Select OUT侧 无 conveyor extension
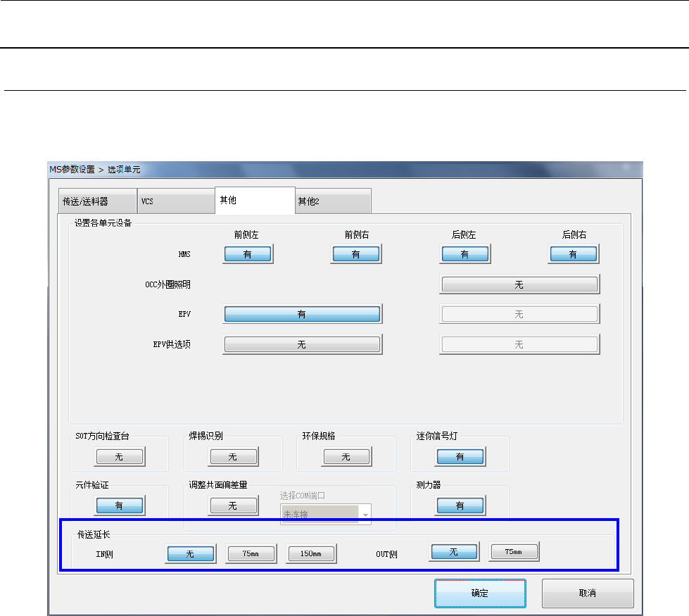Viewport: 689px width, 616px height. coord(454,551)
